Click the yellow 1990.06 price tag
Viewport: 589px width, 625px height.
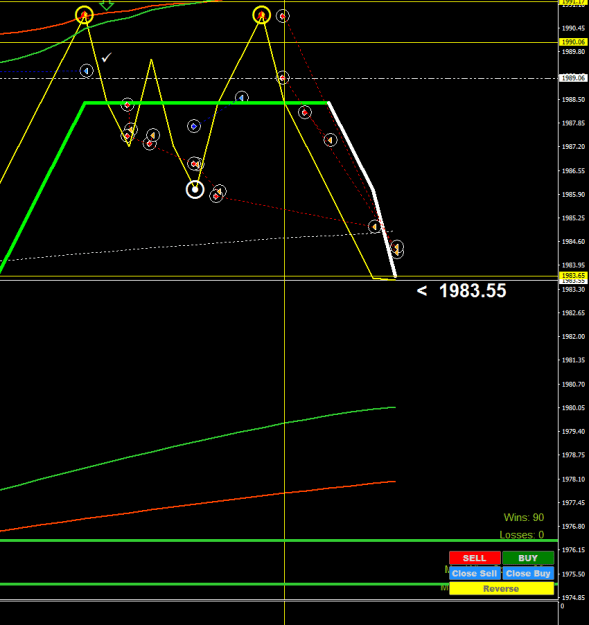pyautogui.click(x=573, y=42)
